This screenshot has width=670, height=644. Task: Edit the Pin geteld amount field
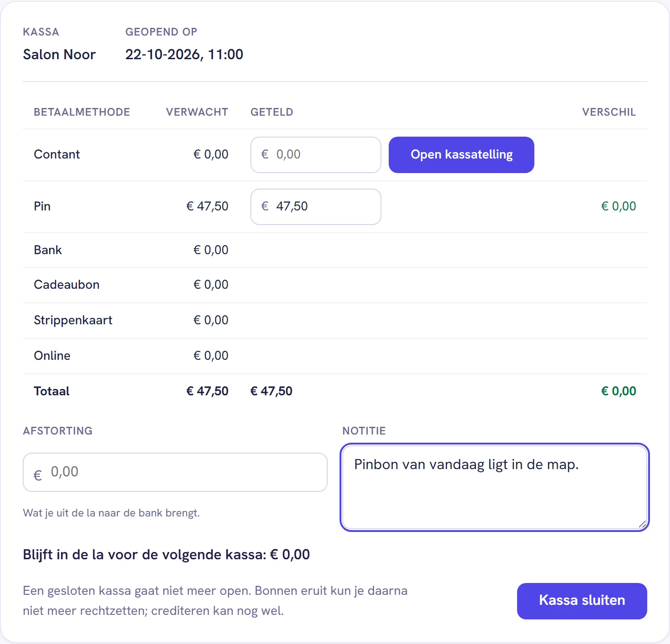click(x=315, y=207)
